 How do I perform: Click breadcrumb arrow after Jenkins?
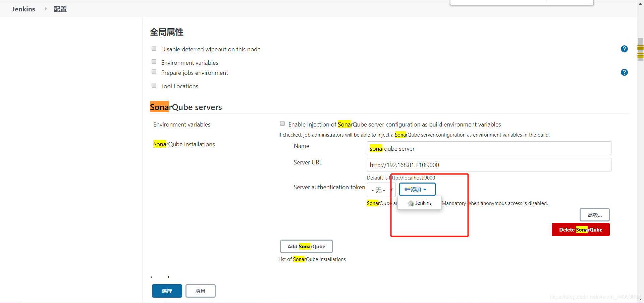point(46,9)
